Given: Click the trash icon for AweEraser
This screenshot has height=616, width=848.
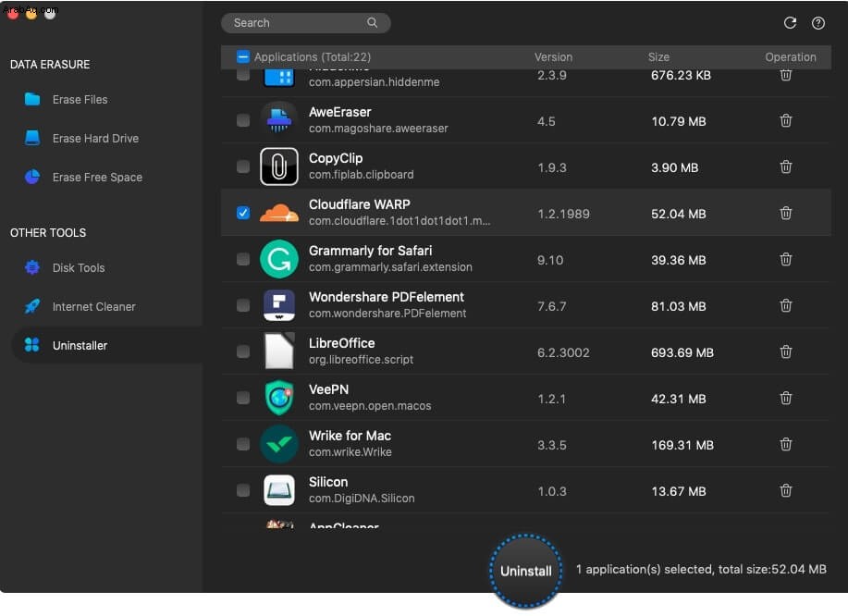Looking at the screenshot, I should tap(786, 120).
